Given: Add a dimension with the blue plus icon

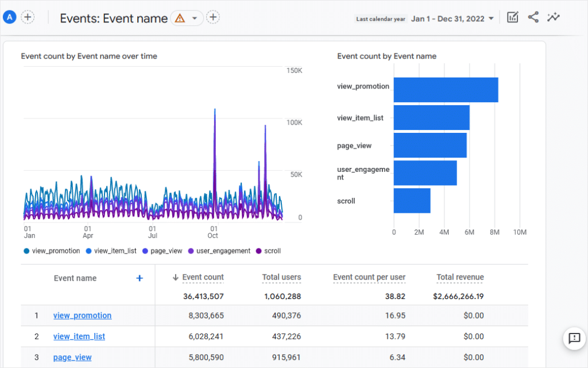Looking at the screenshot, I should pos(140,278).
